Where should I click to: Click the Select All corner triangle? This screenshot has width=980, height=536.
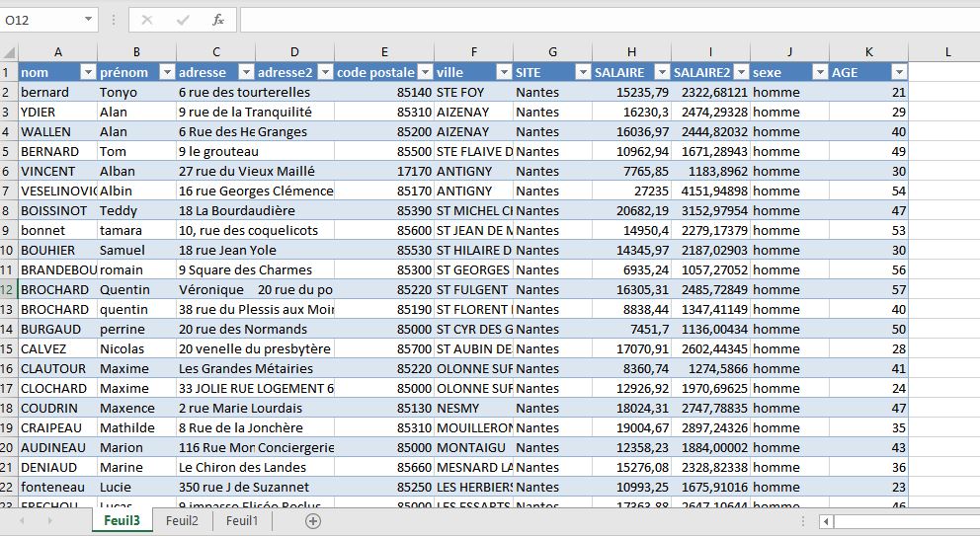9,51
